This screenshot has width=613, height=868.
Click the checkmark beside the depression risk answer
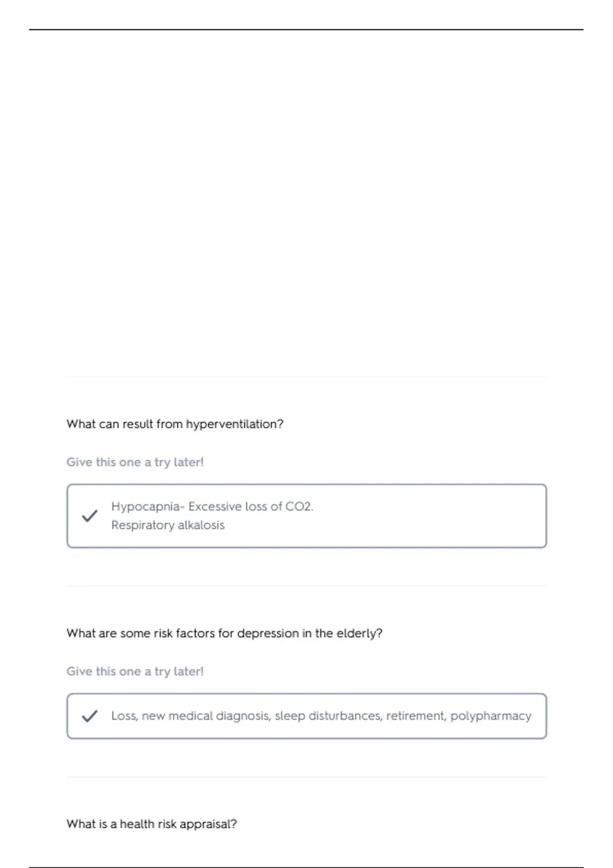click(89, 716)
